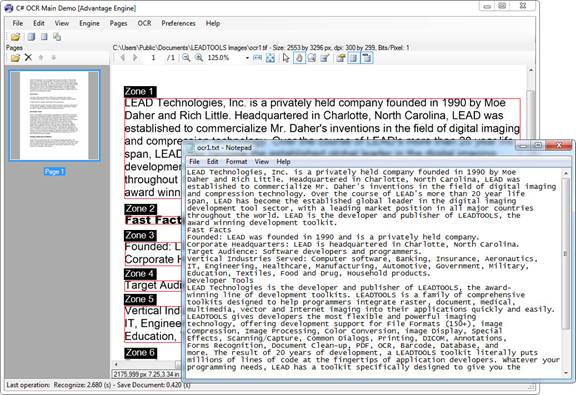
Task: Click the current page number field
Action: pos(153,58)
